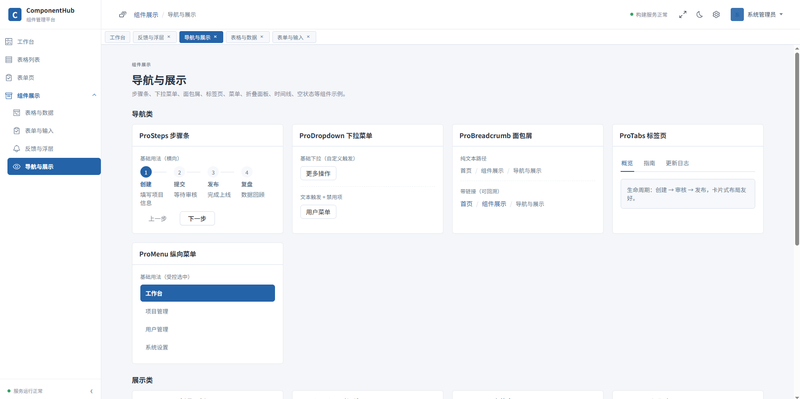The height and width of the screenshot is (399, 800).
Task: Click the ProSteps 步骤条 card title
Action: (165, 136)
